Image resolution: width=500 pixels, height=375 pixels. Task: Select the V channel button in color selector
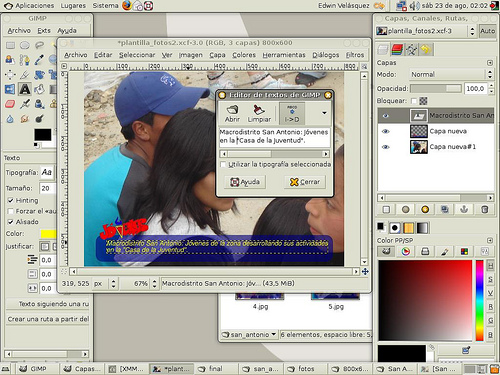[490, 293]
